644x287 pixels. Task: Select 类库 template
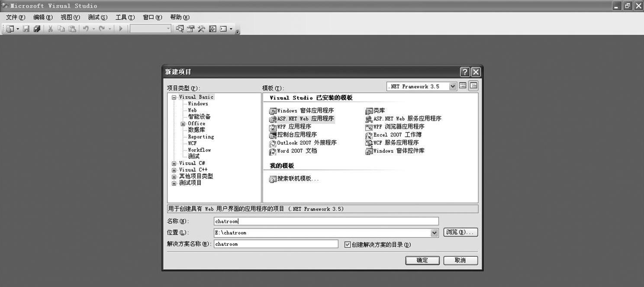point(375,111)
